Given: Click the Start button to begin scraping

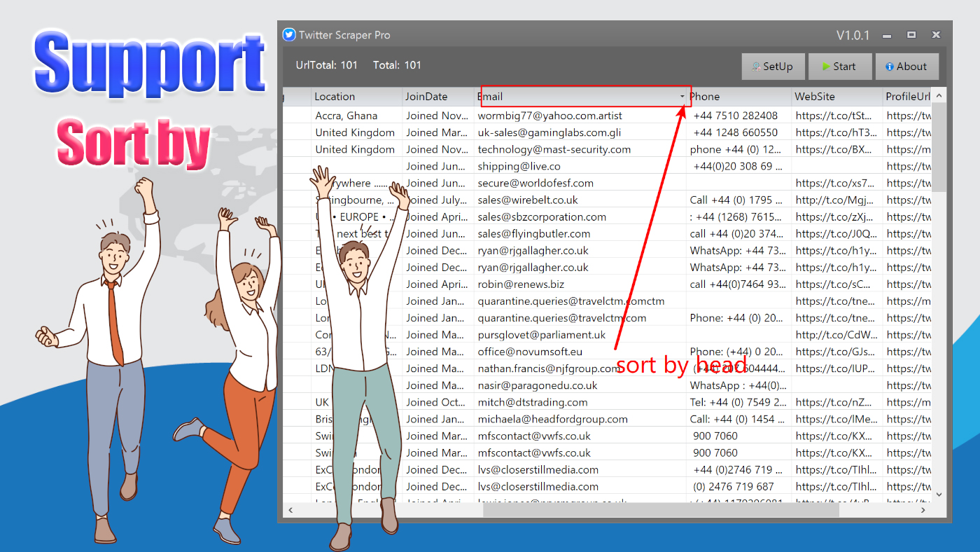Looking at the screenshot, I should [840, 67].
